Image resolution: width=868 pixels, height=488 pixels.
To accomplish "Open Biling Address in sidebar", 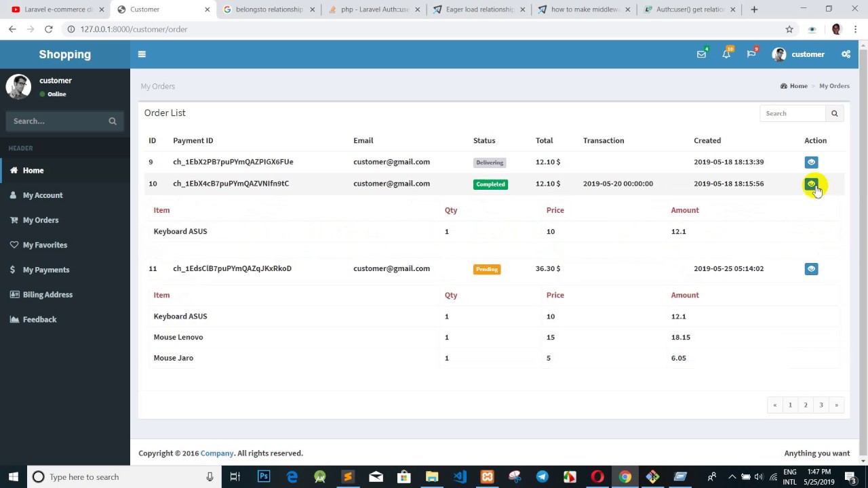I will pyautogui.click(x=65, y=295).
